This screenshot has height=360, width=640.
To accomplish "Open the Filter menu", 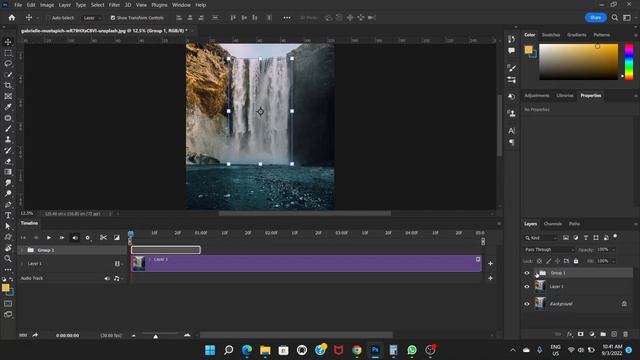I will coord(114,5).
